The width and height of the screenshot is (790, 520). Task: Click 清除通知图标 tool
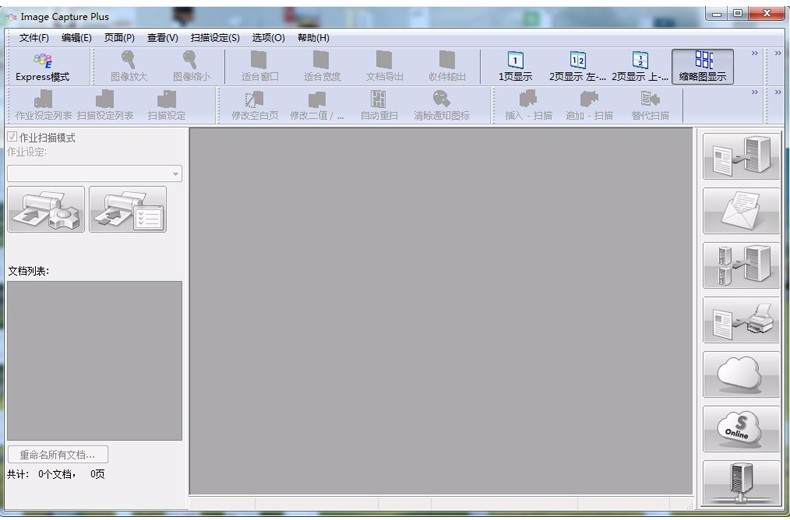click(x=441, y=106)
